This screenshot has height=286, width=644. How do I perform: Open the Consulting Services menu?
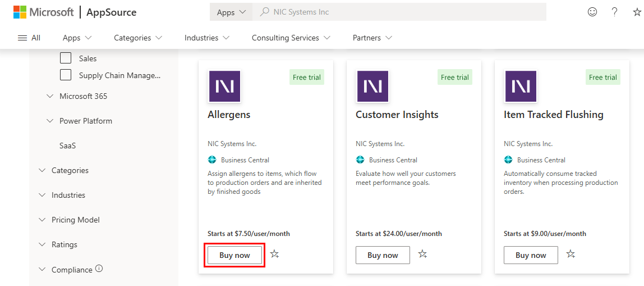(291, 38)
